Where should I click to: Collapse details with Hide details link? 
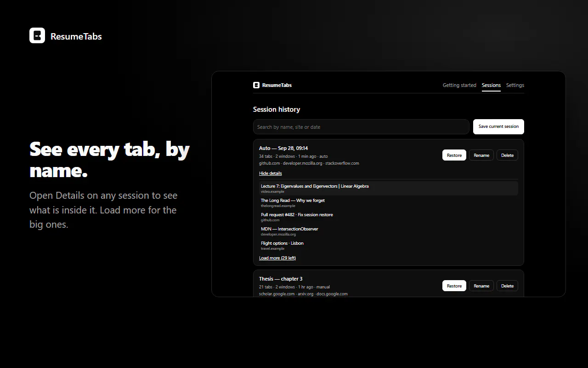click(x=271, y=173)
